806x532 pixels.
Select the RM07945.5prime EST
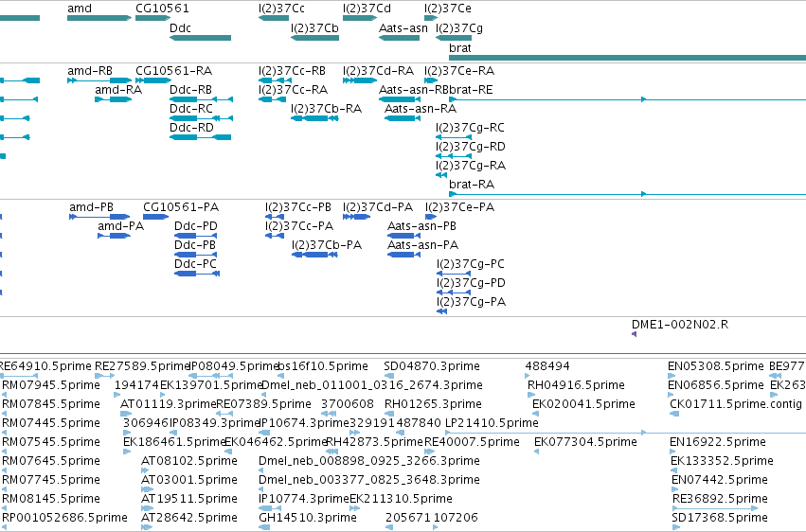(x=5, y=395)
